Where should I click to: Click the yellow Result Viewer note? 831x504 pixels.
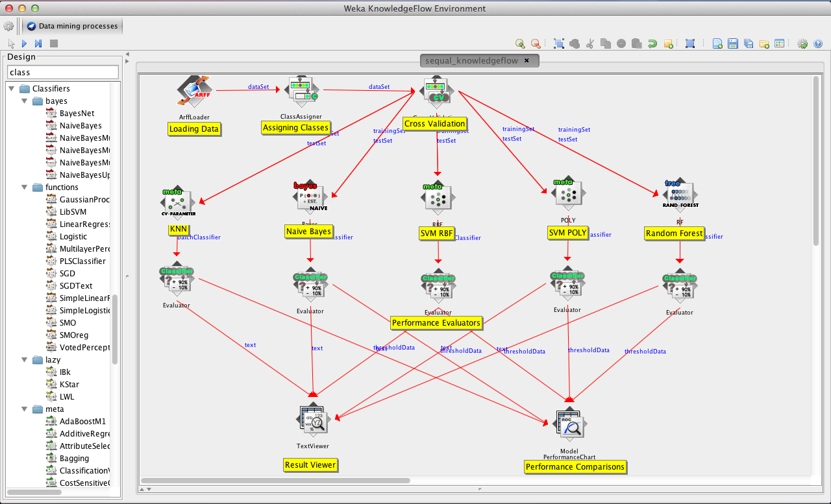[311, 464]
